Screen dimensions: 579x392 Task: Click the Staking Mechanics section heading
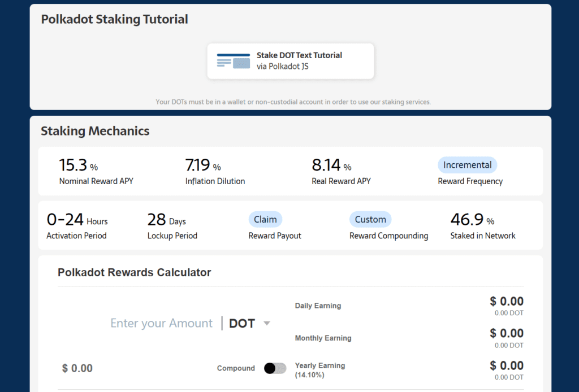click(x=95, y=131)
